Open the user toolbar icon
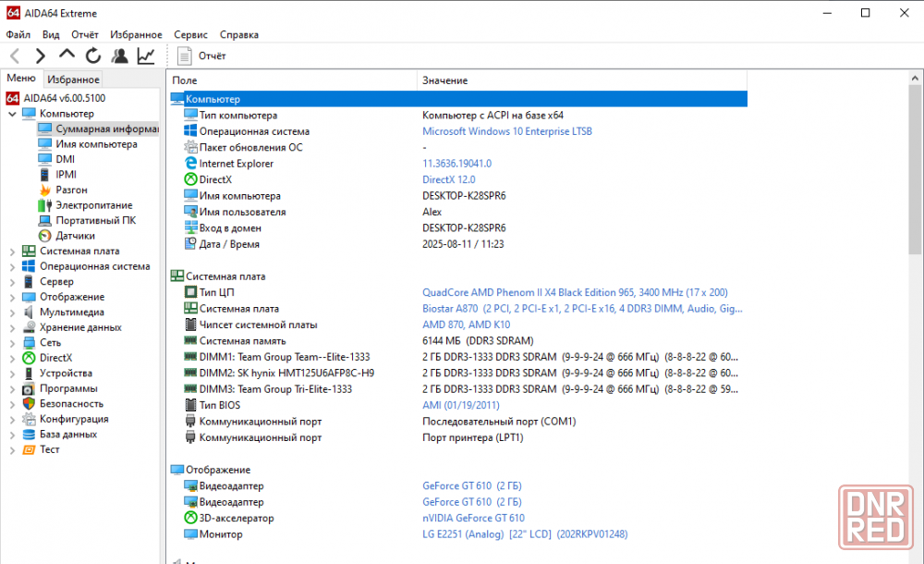 pos(119,56)
